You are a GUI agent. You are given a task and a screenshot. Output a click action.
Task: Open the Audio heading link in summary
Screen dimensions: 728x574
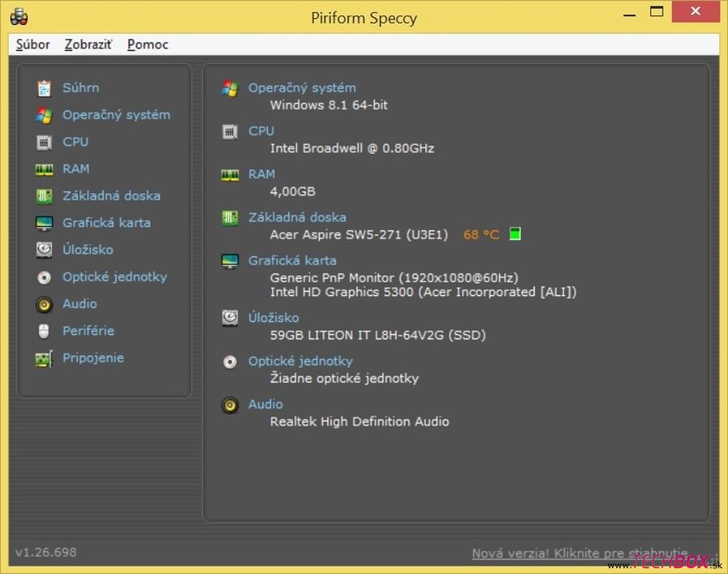pos(265,404)
